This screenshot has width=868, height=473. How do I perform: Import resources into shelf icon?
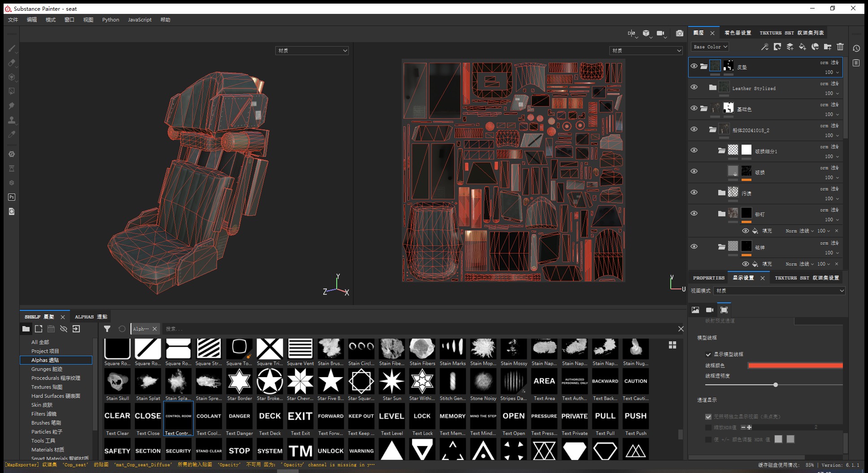point(76,329)
